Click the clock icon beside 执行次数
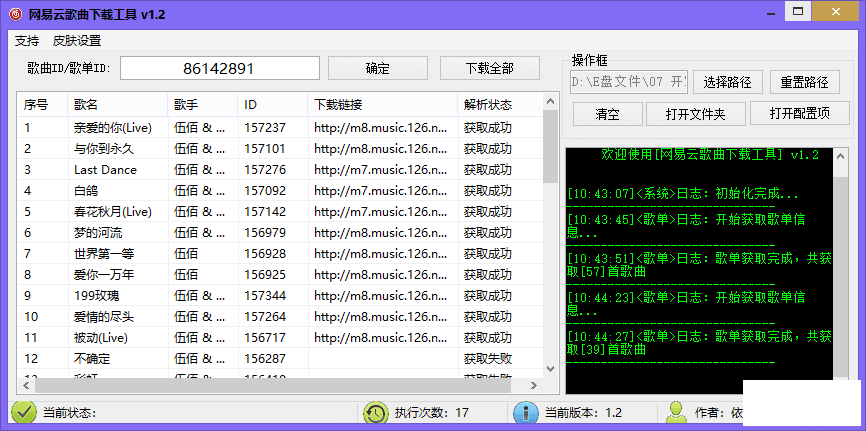The image size is (866, 431). click(x=376, y=412)
